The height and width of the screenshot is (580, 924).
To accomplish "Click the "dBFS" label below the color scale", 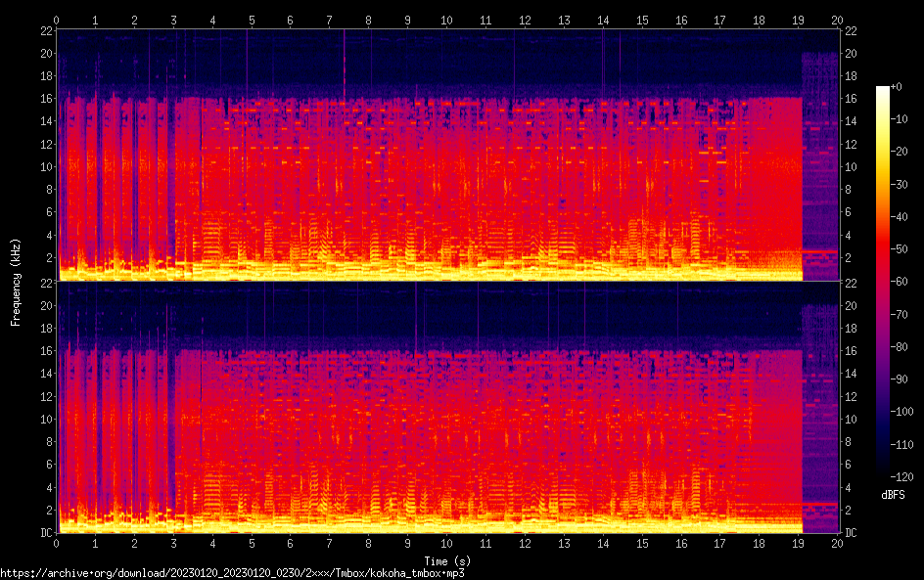I will click(x=894, y=496).
